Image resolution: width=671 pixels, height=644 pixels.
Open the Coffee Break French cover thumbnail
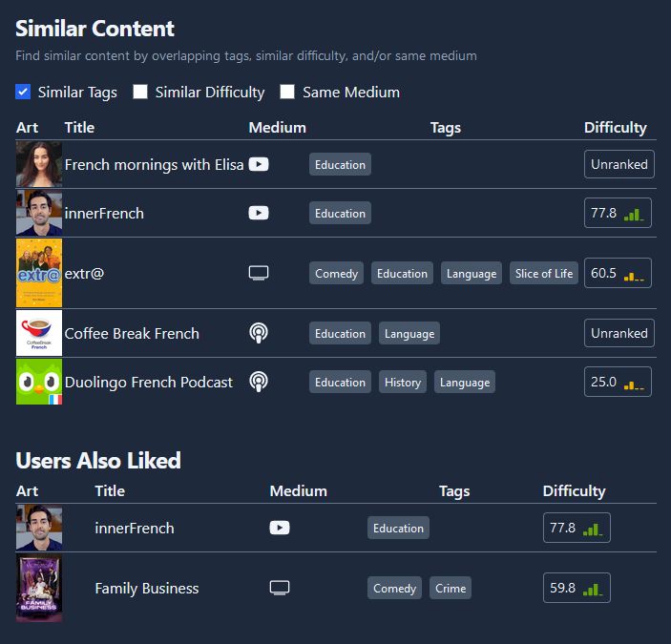[x=39, y=333]
